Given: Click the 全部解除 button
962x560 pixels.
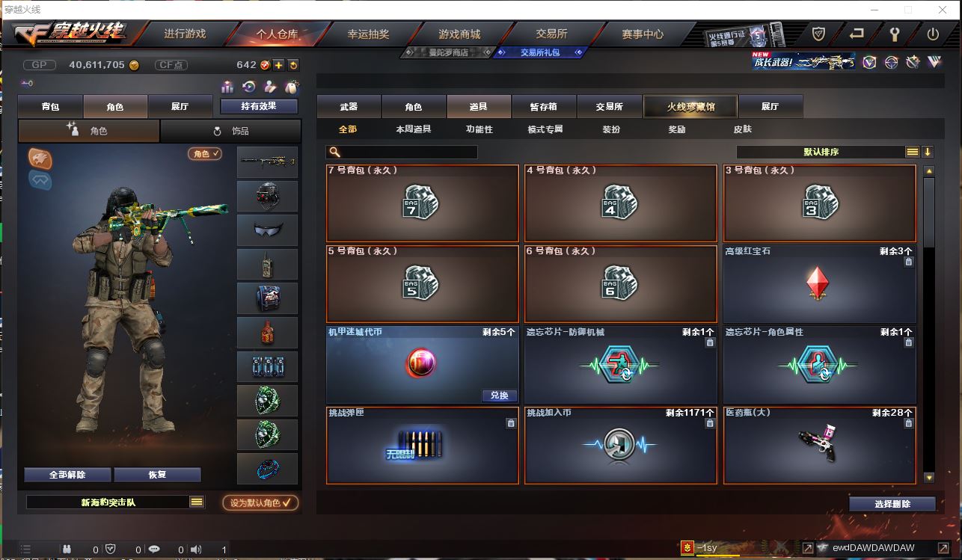Looking at the screenshot, I should pos(67,475).
